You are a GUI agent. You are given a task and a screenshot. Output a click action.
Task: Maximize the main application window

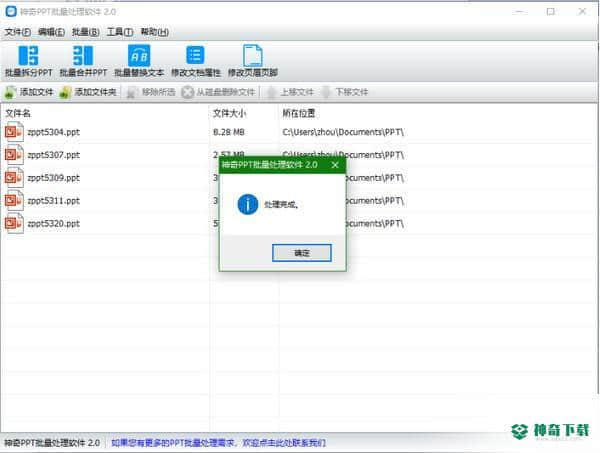tap(551, 11)
